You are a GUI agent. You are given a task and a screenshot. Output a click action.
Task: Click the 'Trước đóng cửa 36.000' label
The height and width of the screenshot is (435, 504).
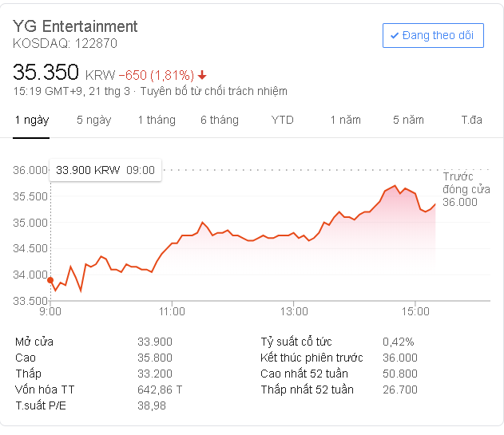pyautogui.click(x=460, y=189)
